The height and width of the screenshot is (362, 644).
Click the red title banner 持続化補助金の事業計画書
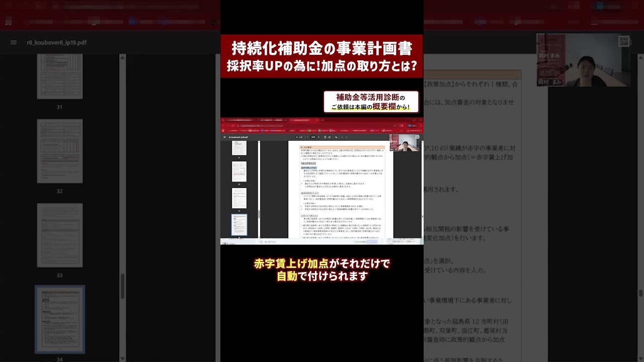click(x=322, y=56)
